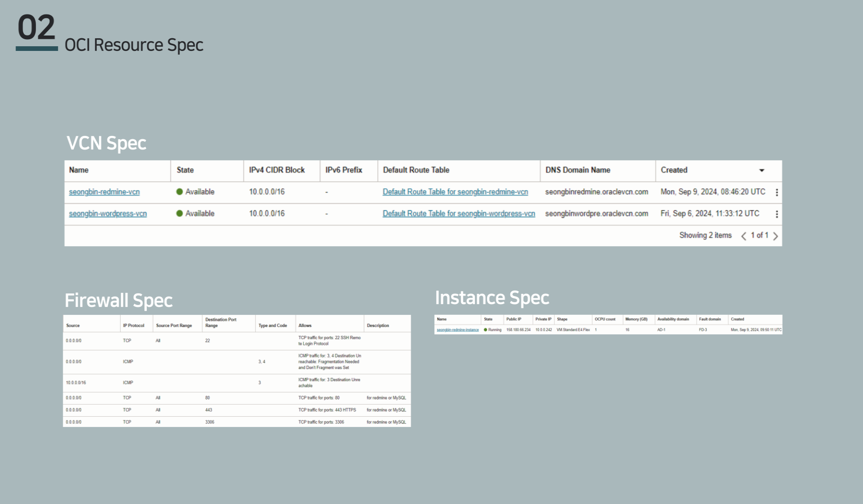The width and height of the screenshot is (863, 504).
Task: Toggle sort order with the Created column arrow
Action: [762, 170]
